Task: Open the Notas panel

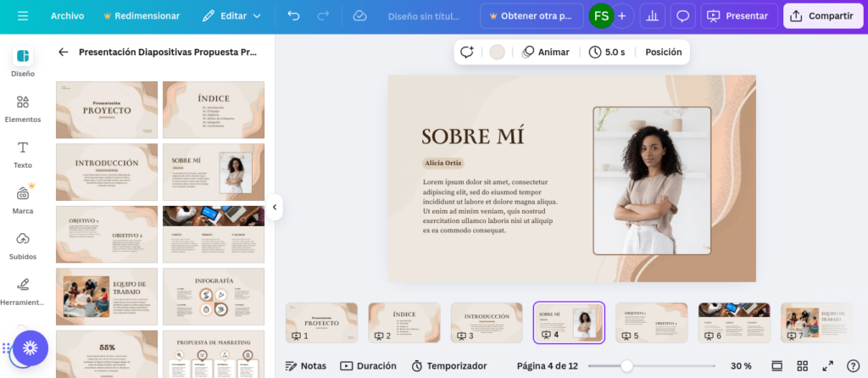Action: pos(305,366)
